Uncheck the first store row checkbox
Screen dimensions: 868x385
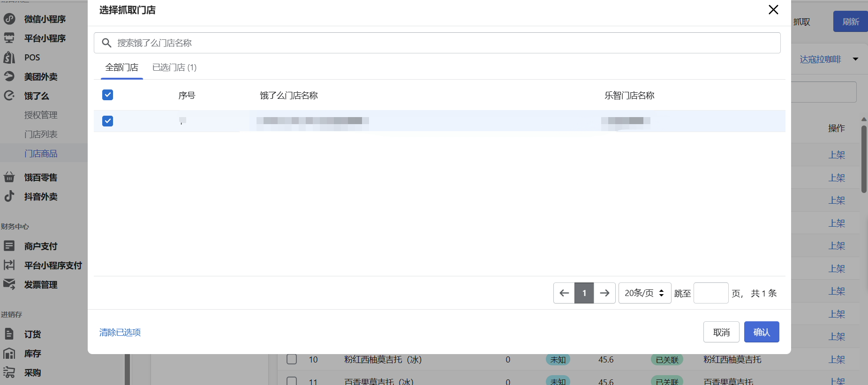[107, 121]
